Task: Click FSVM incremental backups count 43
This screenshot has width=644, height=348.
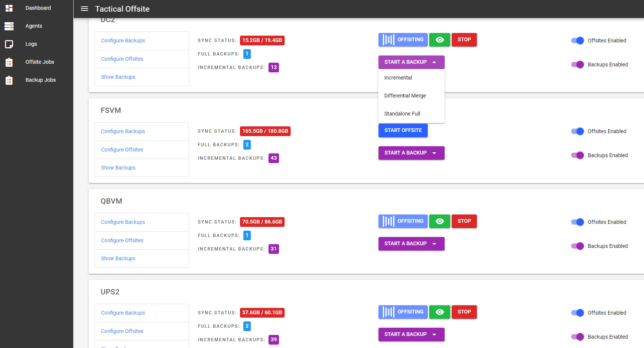Action: pos(274,158)
